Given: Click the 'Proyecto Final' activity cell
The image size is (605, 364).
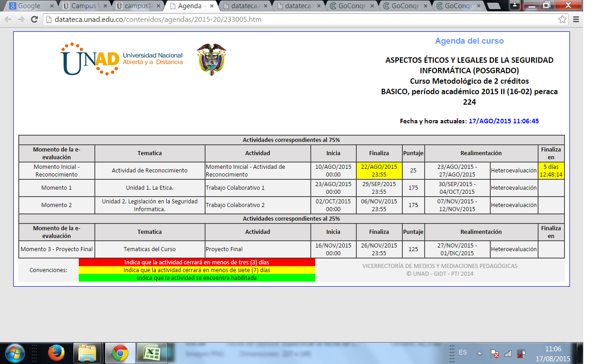Looking at the screenshot, I should [x=258, y=249].
